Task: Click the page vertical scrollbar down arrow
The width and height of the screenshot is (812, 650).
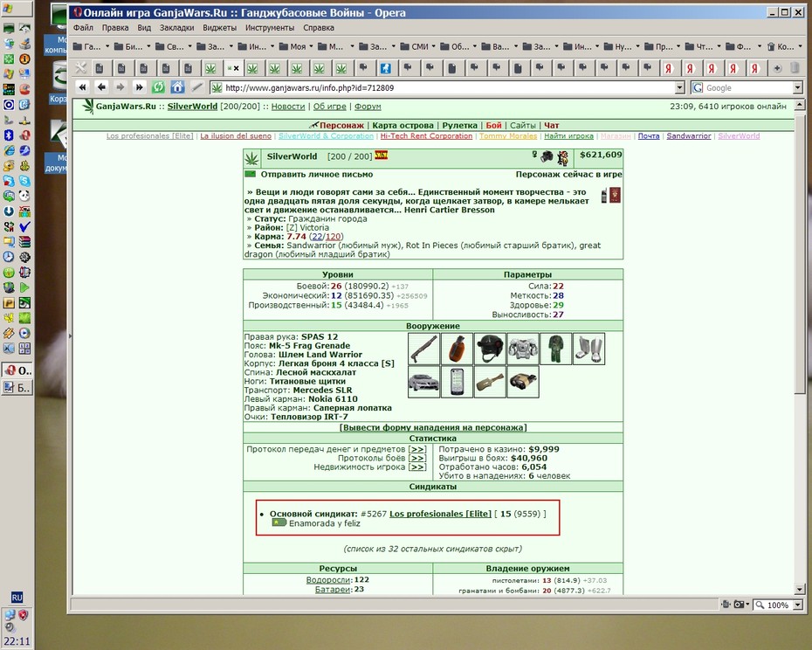Action: (x=800, y=590)
